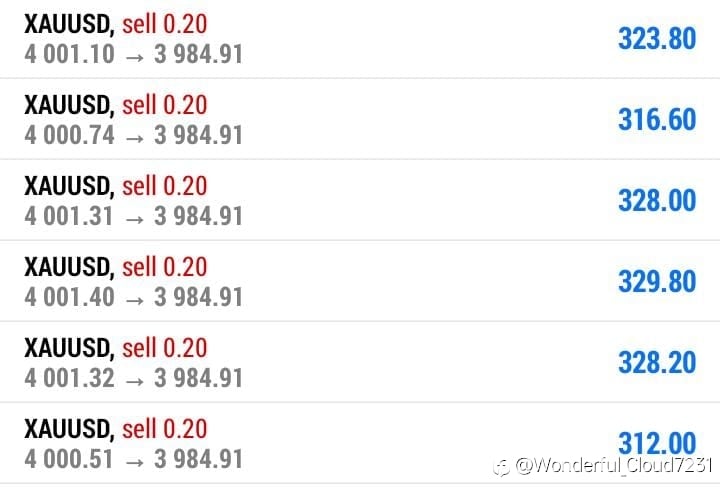Screen dimensions: 720x500
Task: Tap the 328.20 profit value
Action: (x=656, y=362)
